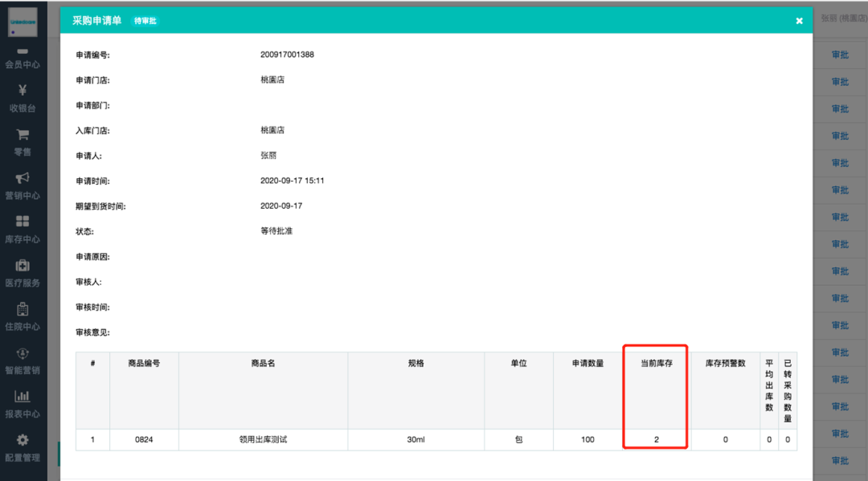This screenshot has height=481, width=868.
Task: Click unit cell 包
Action: click(x=518, y=439)
